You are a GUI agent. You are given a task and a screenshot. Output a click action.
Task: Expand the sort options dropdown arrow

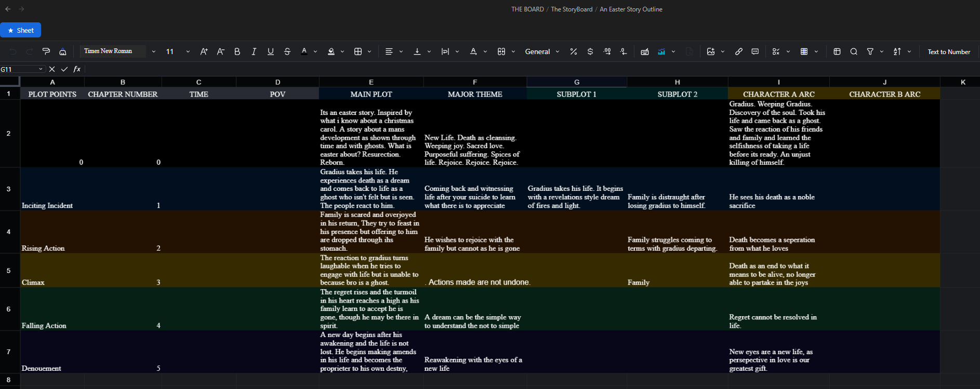(x=909, y=51)
